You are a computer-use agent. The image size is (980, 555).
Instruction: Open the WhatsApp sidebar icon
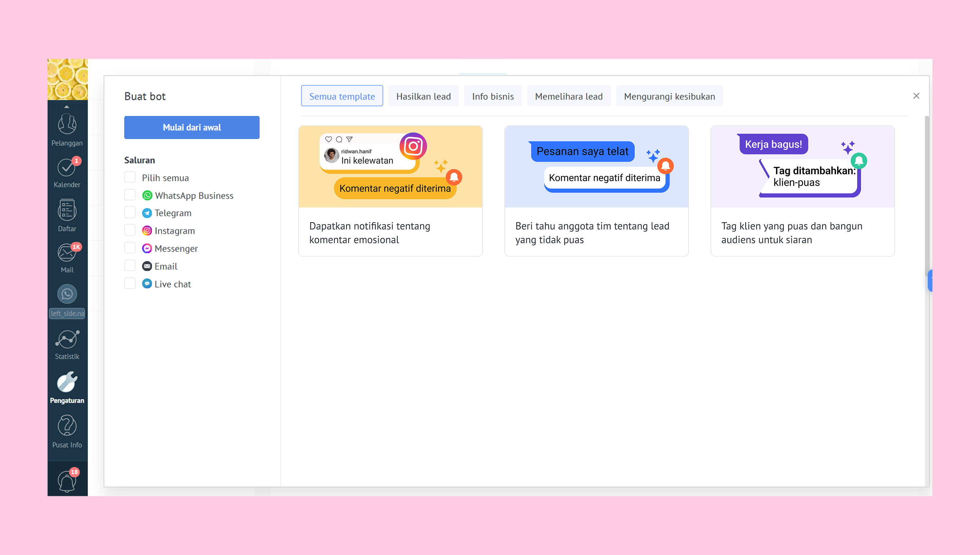[x=67, y=294]
